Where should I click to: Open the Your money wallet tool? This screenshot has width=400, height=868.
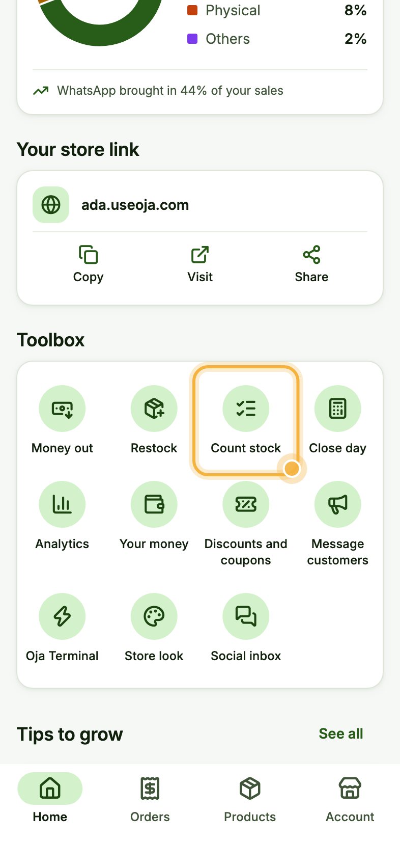pyautogui.click(x=154, y=516)
